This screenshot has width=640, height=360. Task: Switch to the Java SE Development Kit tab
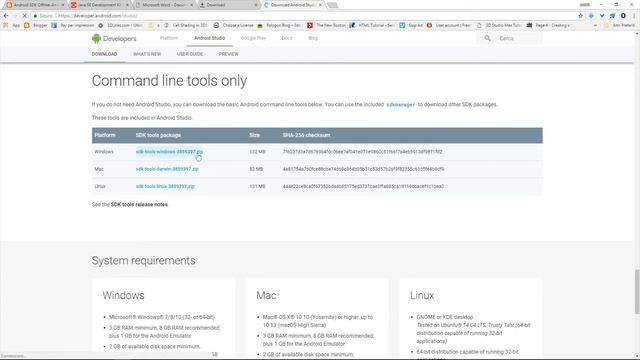coord(99,5)
